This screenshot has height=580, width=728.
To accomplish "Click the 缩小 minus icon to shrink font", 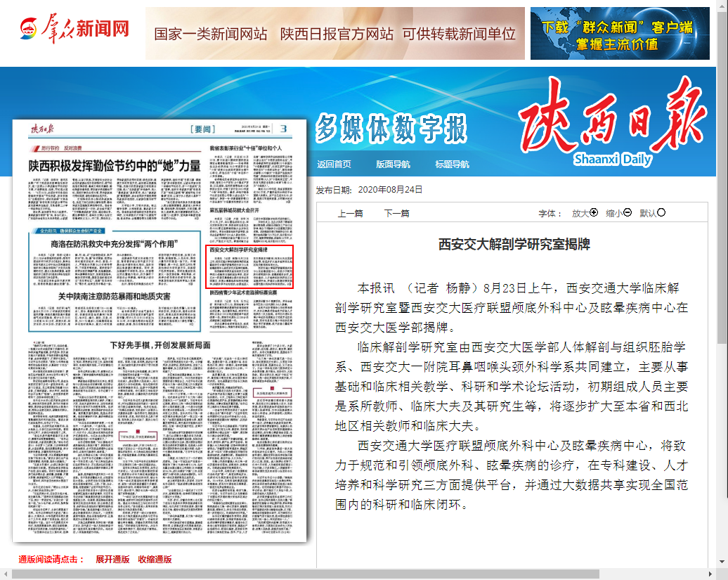I will tap(628, 213).
